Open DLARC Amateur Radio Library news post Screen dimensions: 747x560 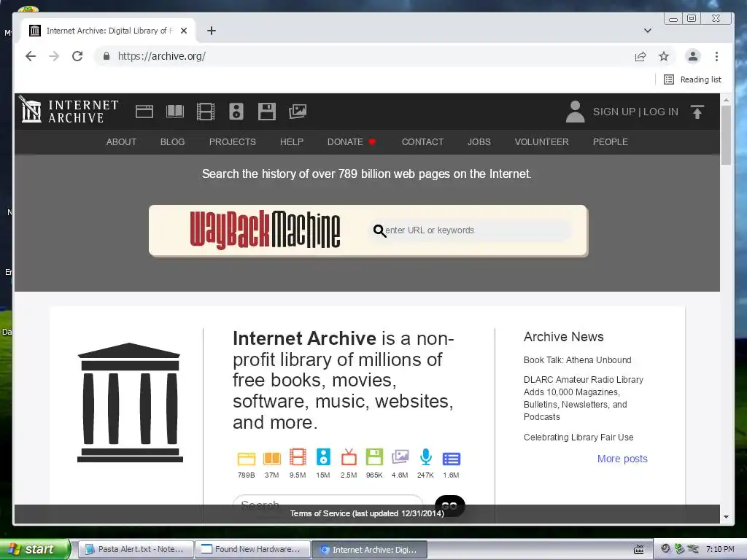coord(584,398)
